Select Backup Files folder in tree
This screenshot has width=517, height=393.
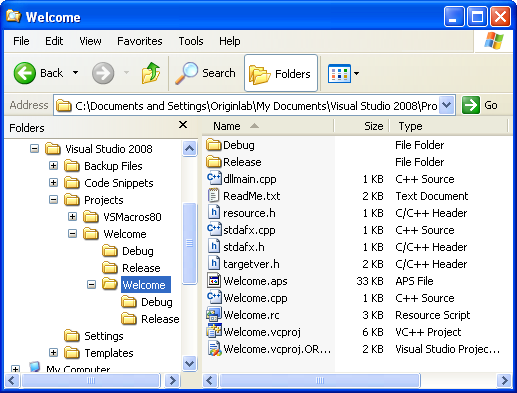coord(113,166)
